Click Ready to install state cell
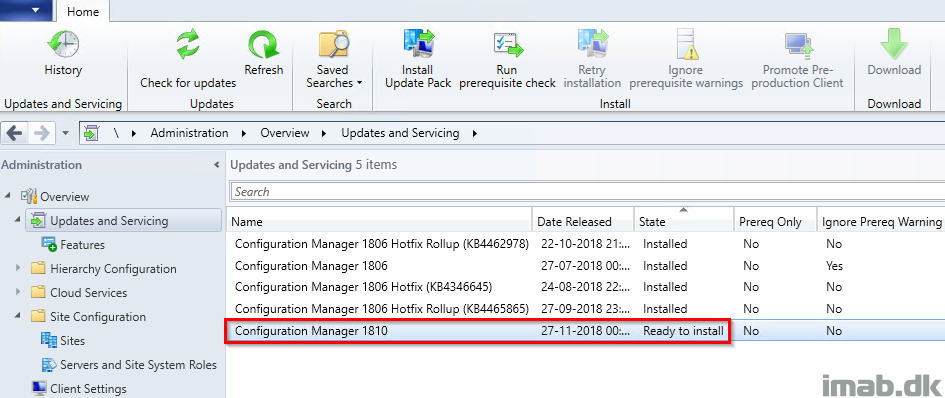Image resolution: width=945 pixels, height=398 pixels. (683, 331)
